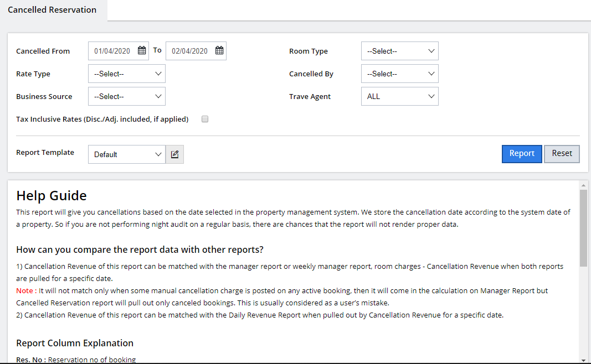Enable Tax Inclusive Rates checkbox
Image resolution: width=591 pixels, height=364 pixels.
point(205,119)
